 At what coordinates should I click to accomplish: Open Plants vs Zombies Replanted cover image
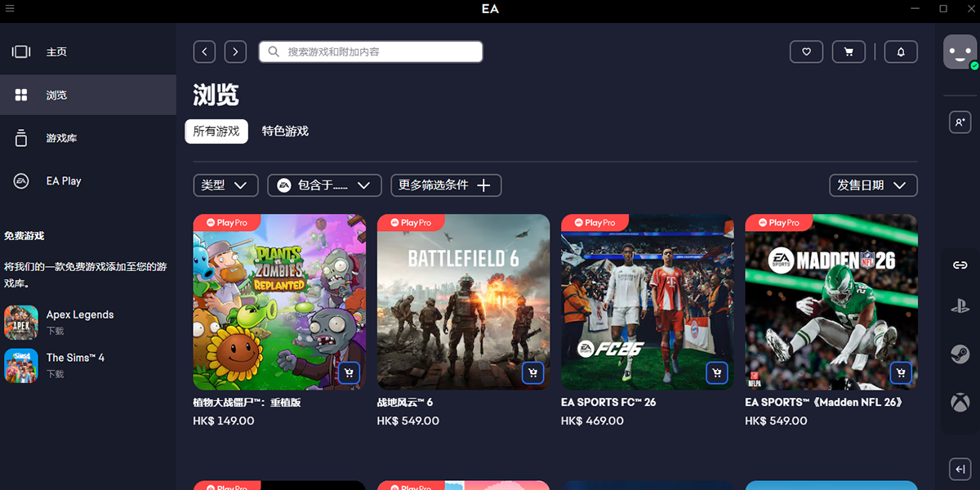coord(279,301)
